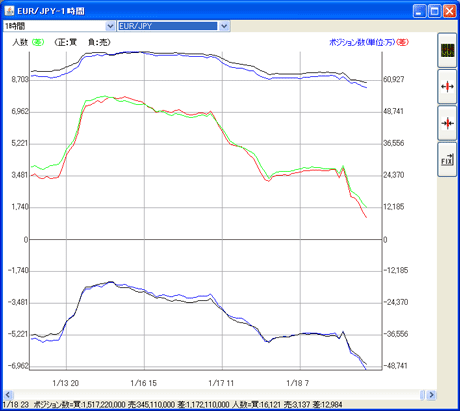The width and height of the screenshot is (460, 411).
Task: Click the horizontal expand arrows button
Action: tap(447, 87)
